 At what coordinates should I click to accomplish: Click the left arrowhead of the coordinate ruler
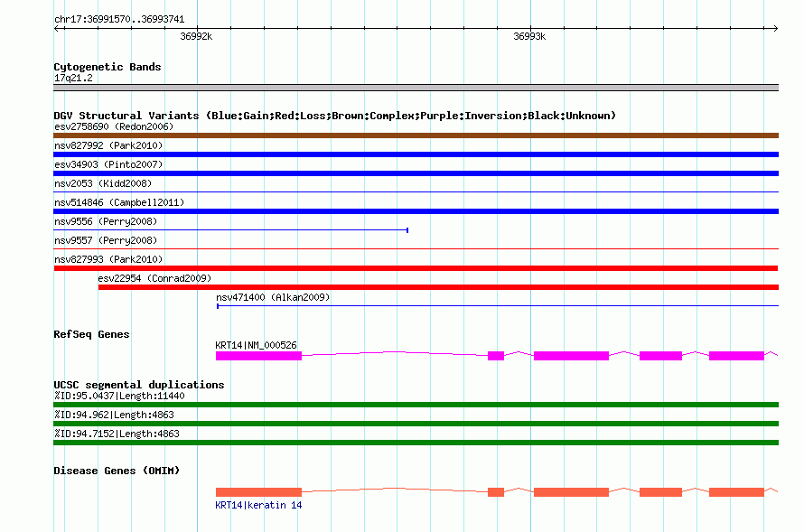(x=57, y=28)
